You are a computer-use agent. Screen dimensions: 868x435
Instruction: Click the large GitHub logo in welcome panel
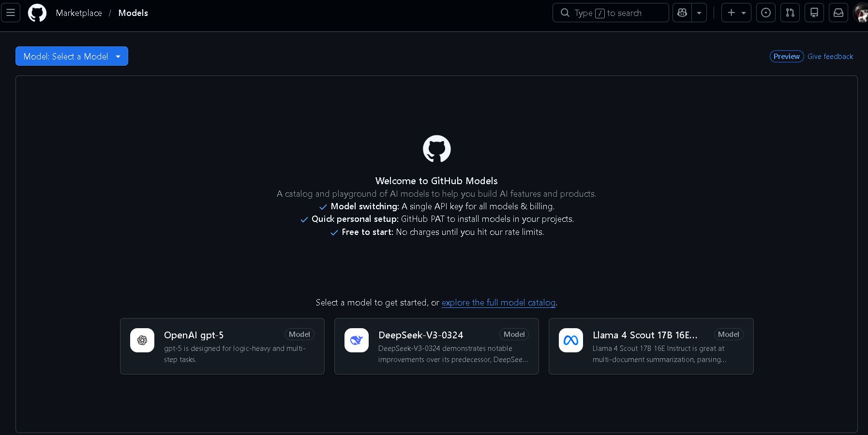tap(437, 149)
